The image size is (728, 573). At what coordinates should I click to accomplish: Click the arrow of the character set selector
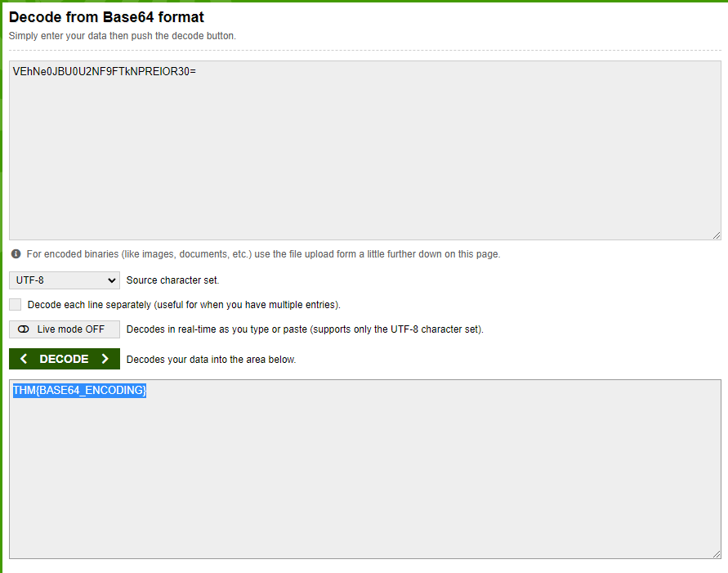(x=112, y=280)
